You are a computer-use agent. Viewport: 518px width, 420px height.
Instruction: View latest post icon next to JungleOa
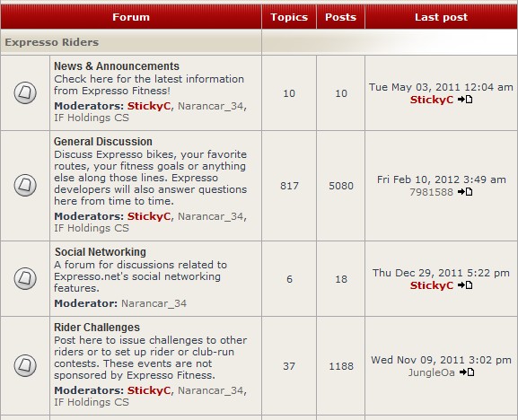[x=467, y=372]
